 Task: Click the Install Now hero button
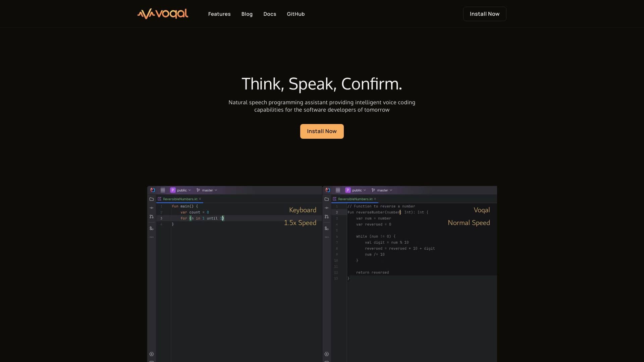322,131
